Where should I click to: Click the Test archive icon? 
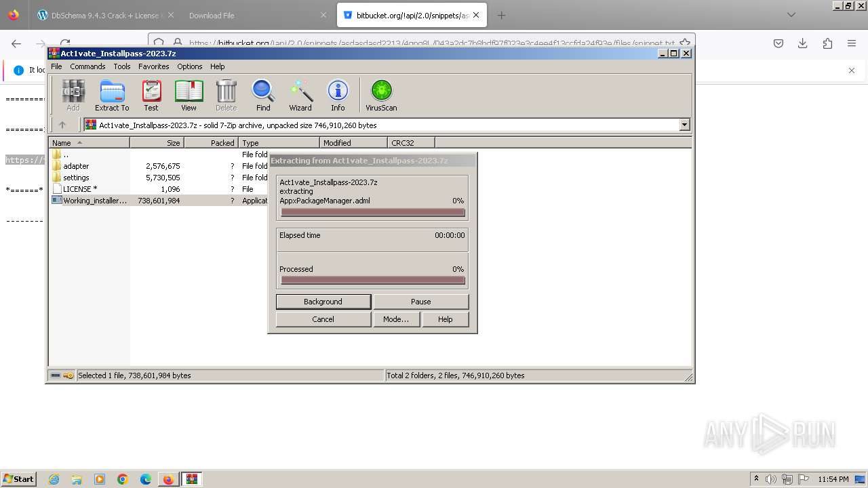point(151,95)
